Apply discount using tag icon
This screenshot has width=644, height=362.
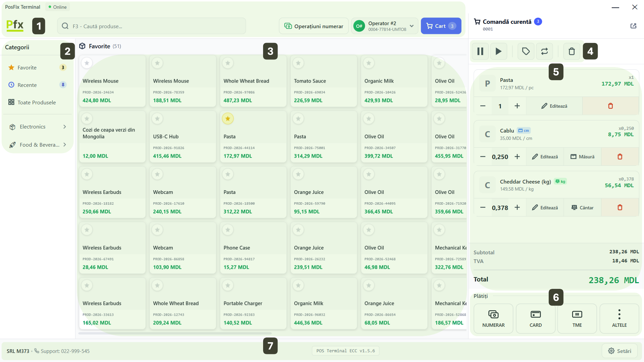pos(526,51)
